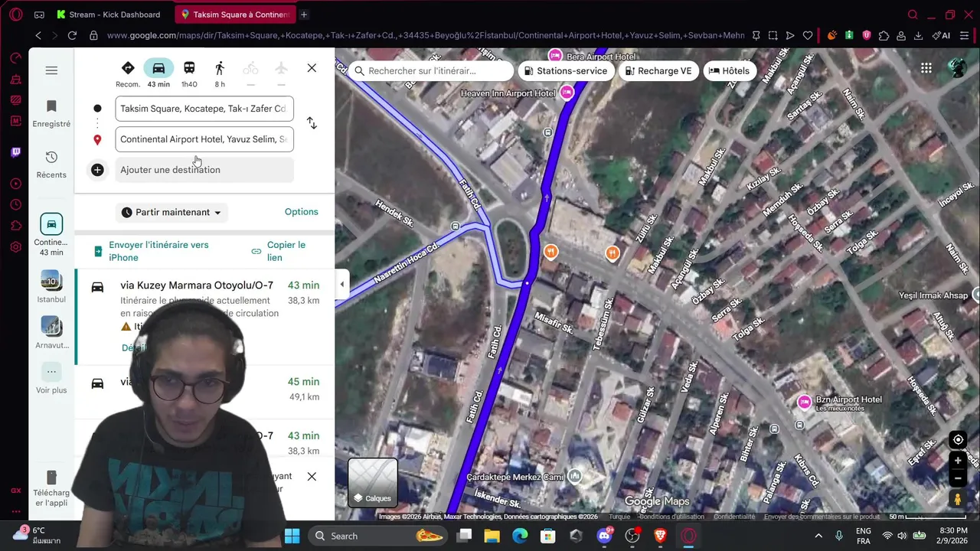Click the plus icon to add destination
This screenshot has width=980, height=551.
click(x=97, y=170)
